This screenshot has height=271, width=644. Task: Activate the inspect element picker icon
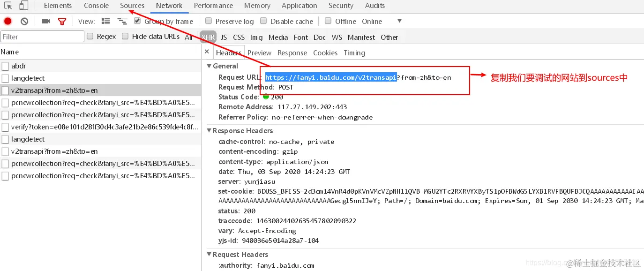point(8,6)
